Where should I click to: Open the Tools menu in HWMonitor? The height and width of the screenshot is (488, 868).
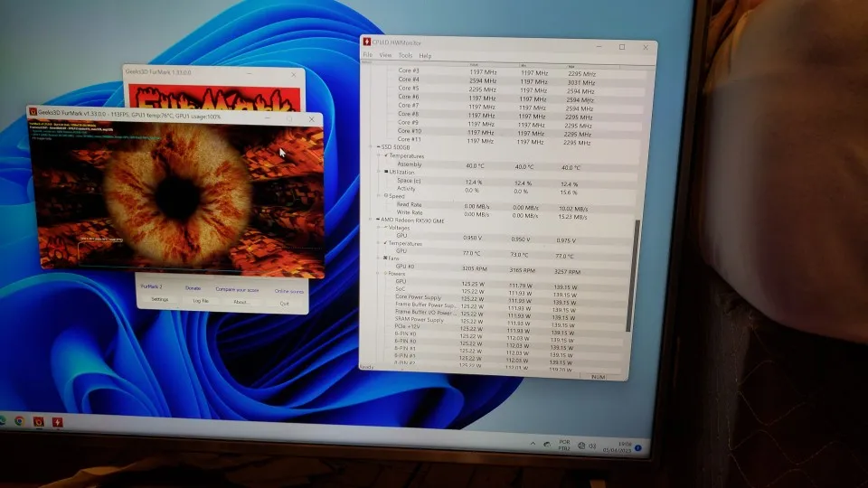(x=405, y=55)
